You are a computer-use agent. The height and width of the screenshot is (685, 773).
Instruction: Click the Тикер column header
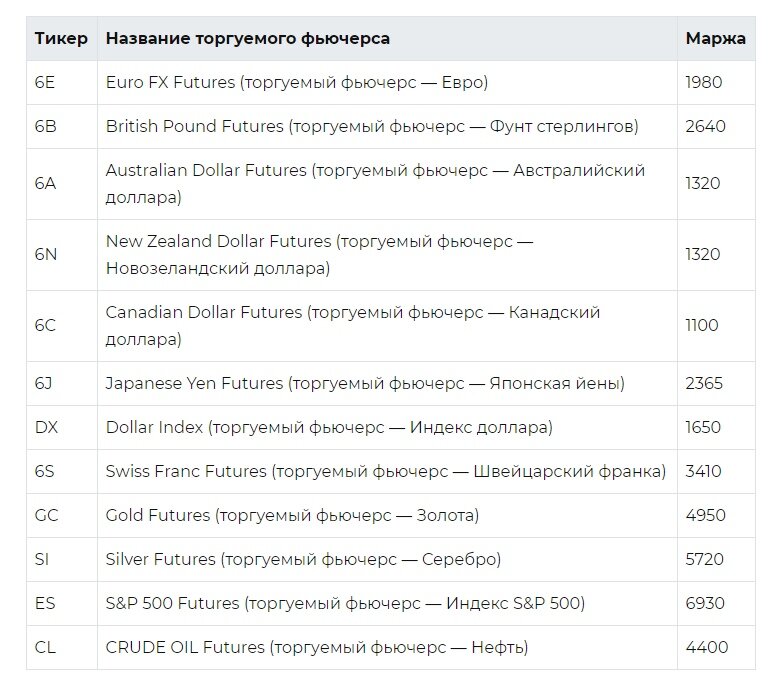[x=61, y=39]
